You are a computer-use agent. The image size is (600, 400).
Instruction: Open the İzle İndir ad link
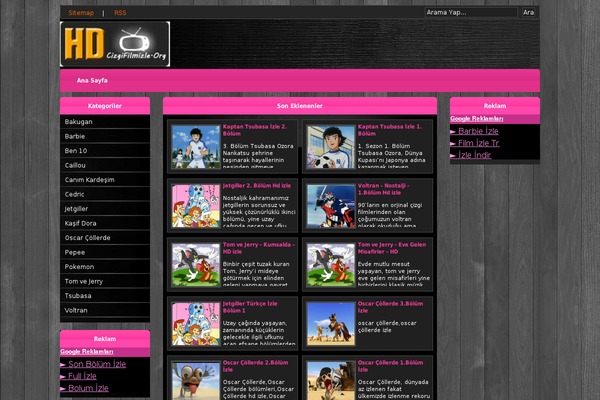[474, 155]
